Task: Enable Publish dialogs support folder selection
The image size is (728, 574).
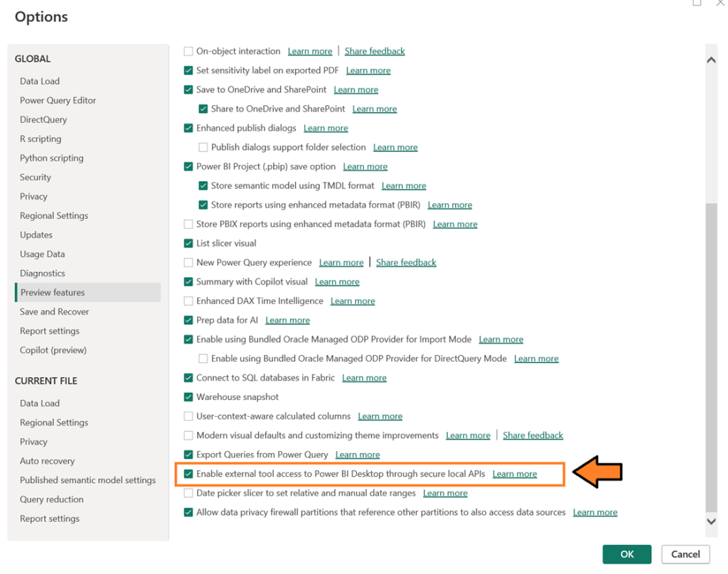Action: (203, 147)
